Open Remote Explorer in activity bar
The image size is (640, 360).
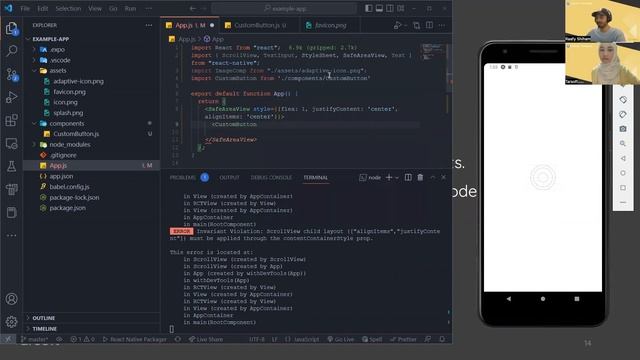[x=11, y=143]
